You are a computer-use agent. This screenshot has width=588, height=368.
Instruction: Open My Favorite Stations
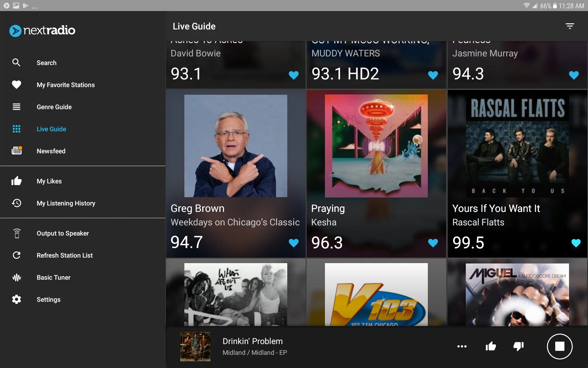83,85
